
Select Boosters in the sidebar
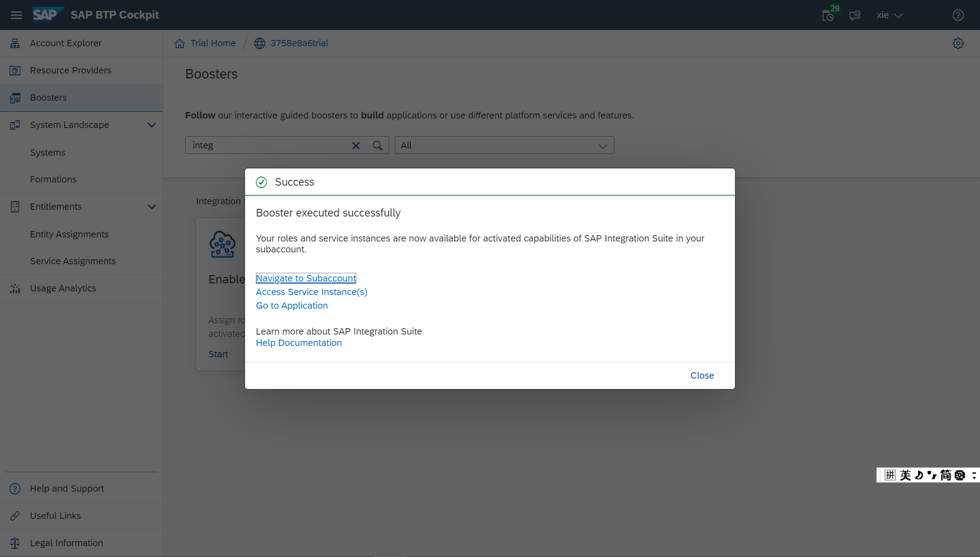82,98
